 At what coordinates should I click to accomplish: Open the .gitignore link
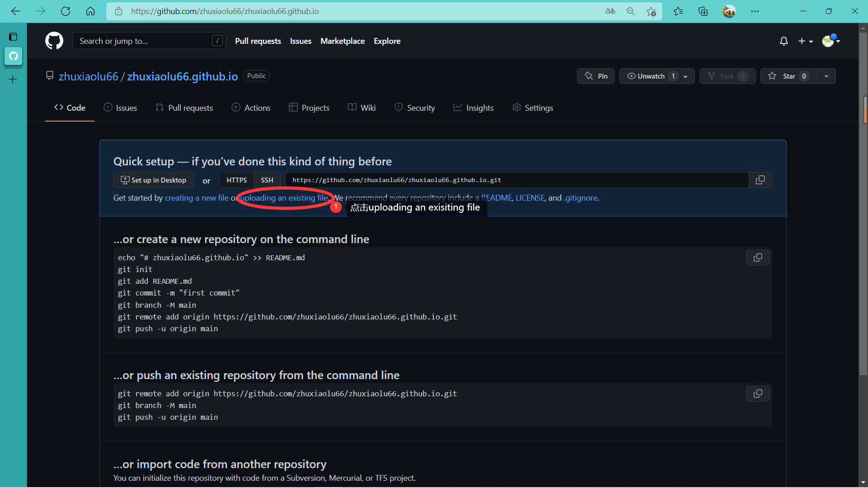tap(580, 198)
